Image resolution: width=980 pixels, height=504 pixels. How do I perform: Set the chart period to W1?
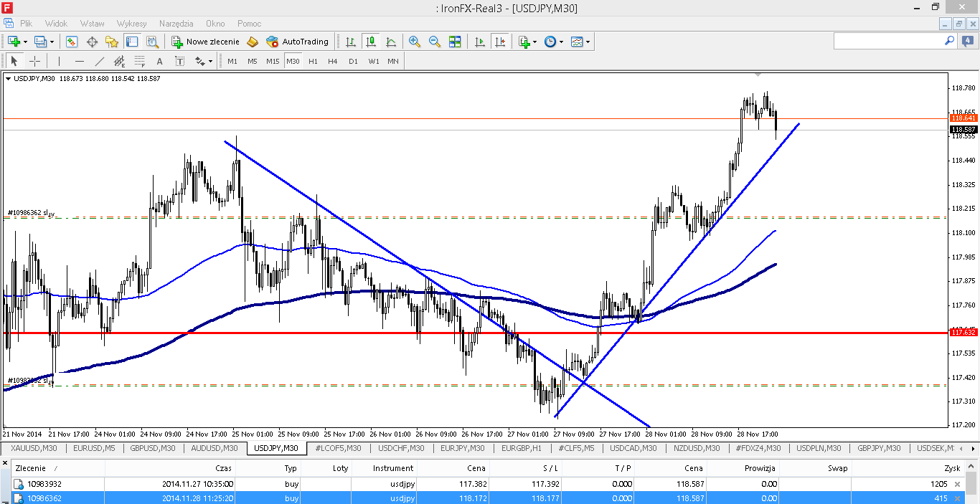coord(374,61)
